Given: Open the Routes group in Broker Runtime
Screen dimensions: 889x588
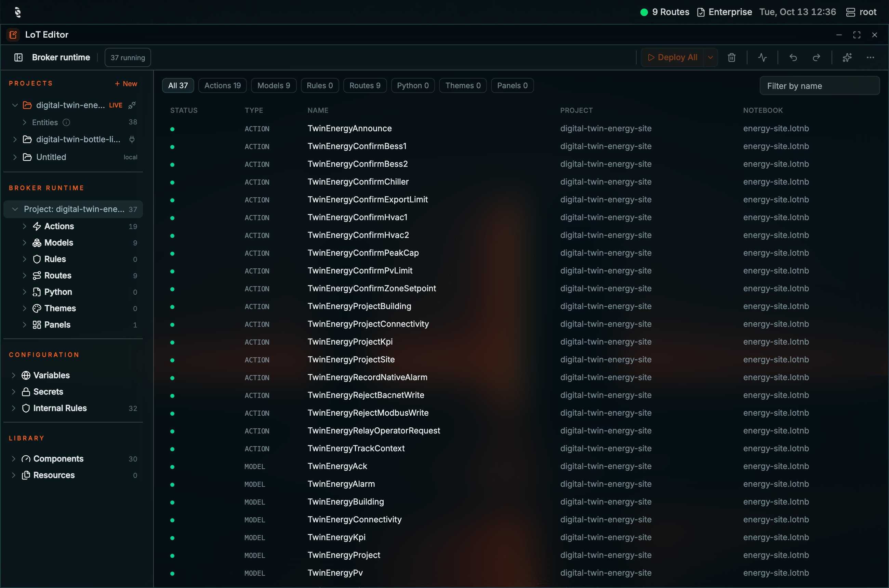Looking at the screenshot, I should point(57,276).
